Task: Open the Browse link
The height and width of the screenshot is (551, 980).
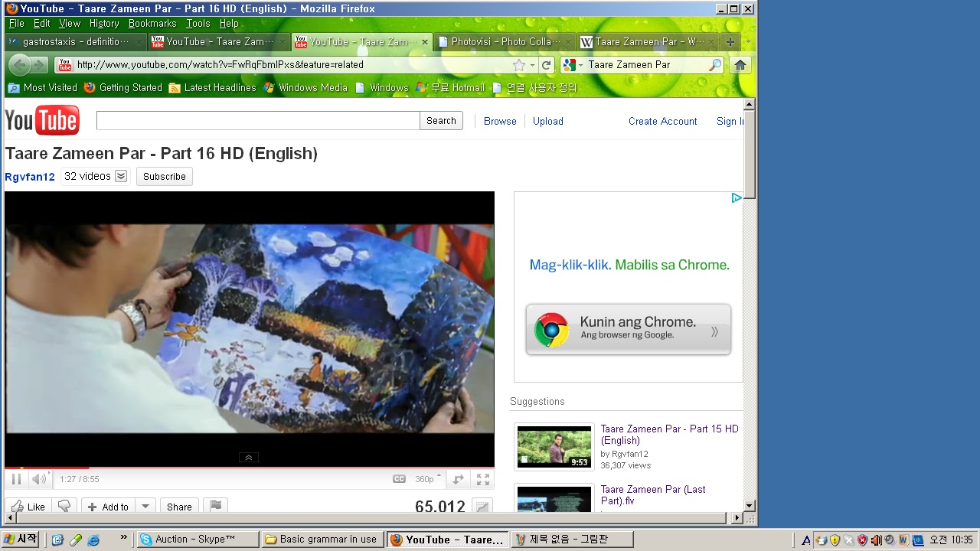Action: click(500, 121)
